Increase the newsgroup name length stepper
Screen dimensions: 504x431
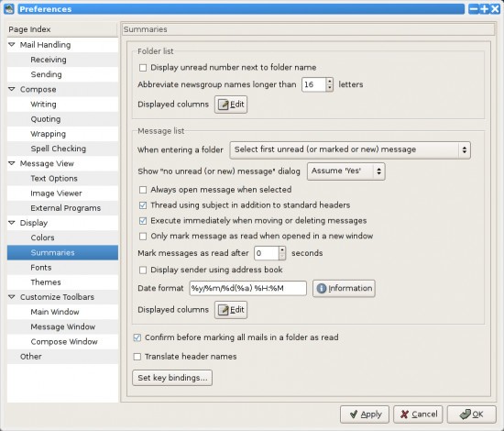point(329,82)
